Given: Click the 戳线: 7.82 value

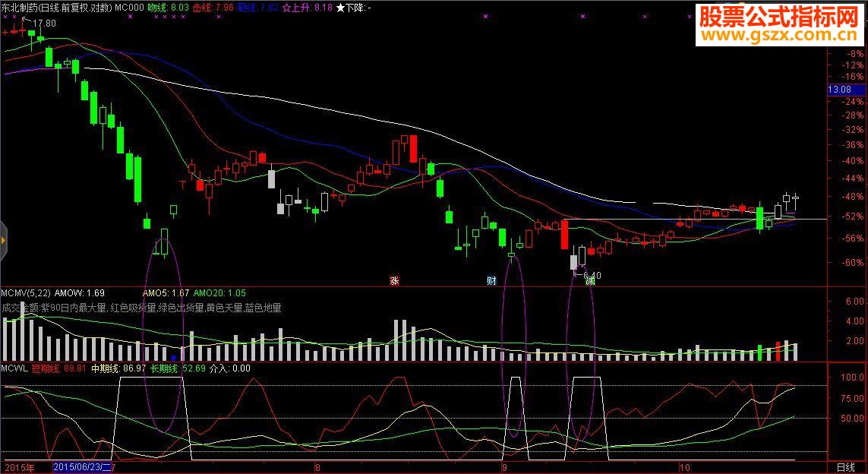Looking at the screenshot, I should tap(257, 8).
